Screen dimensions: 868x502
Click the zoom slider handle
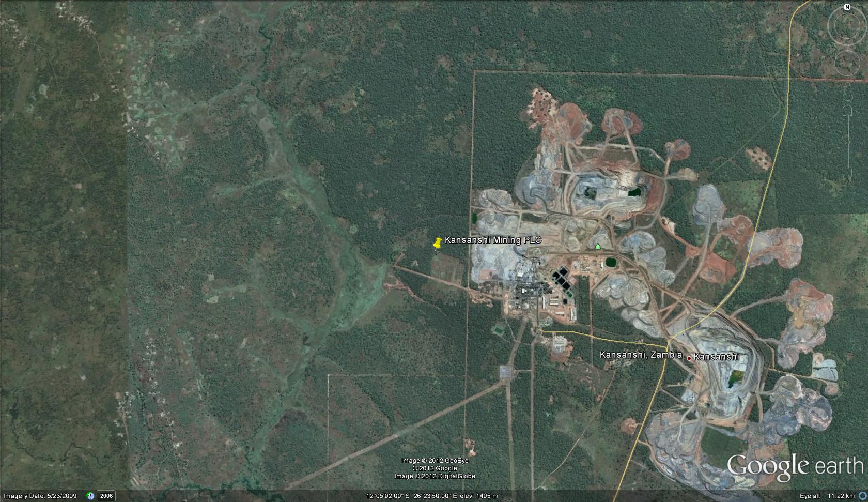pyautogui.click(x=847, y=142)
